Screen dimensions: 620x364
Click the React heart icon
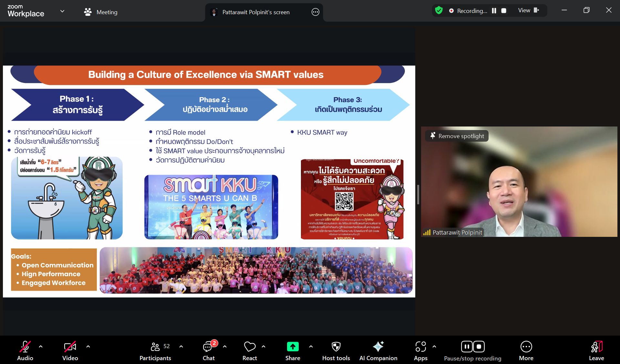click(250, 347)
